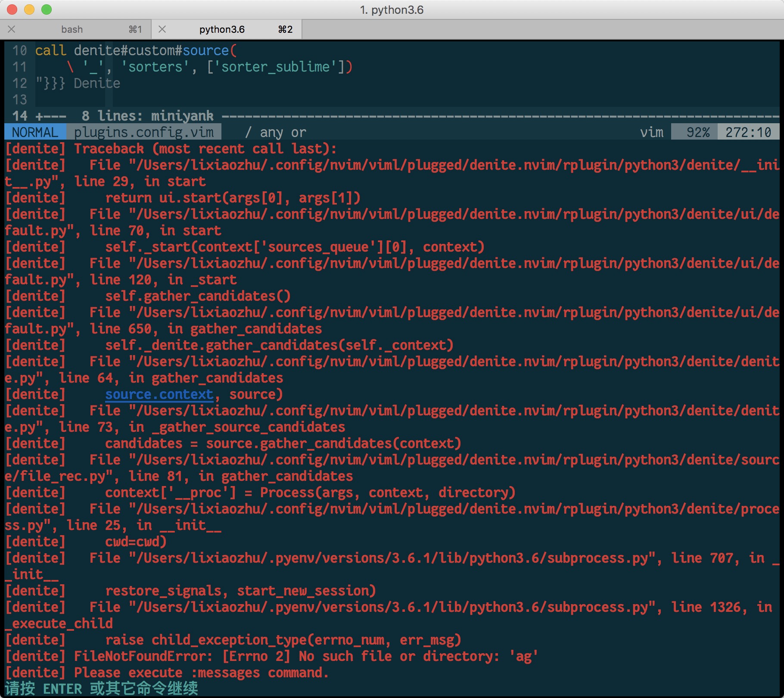Click plugins.config.vim in the status line
This screenshot has width=784, height=698.
point(144,132)
